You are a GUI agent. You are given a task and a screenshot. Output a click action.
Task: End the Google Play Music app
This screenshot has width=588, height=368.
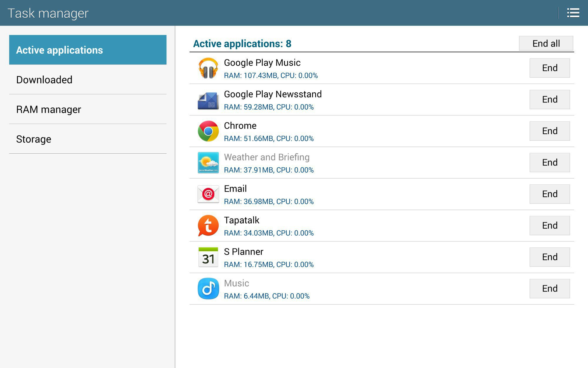(549, 68)
